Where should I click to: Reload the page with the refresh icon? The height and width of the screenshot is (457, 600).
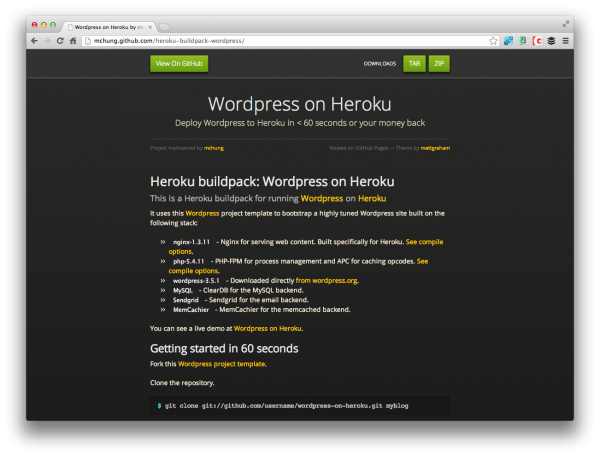(x=60, y=41)
